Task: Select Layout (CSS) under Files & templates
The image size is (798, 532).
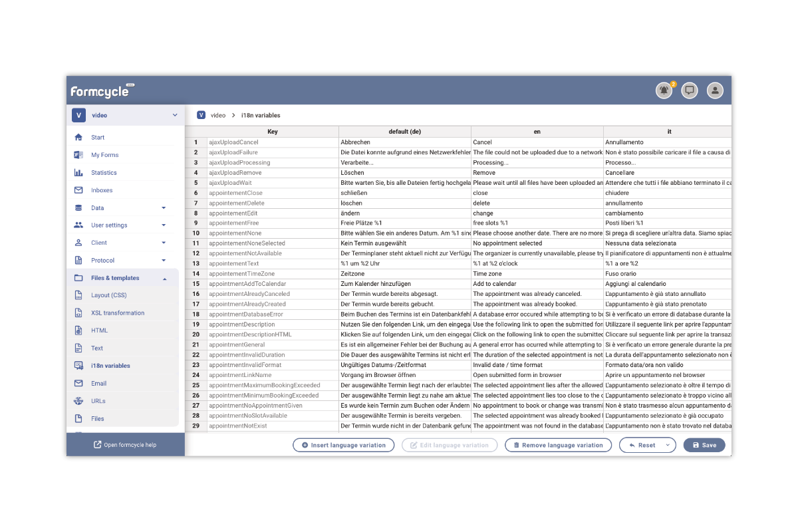Action: 108,295
